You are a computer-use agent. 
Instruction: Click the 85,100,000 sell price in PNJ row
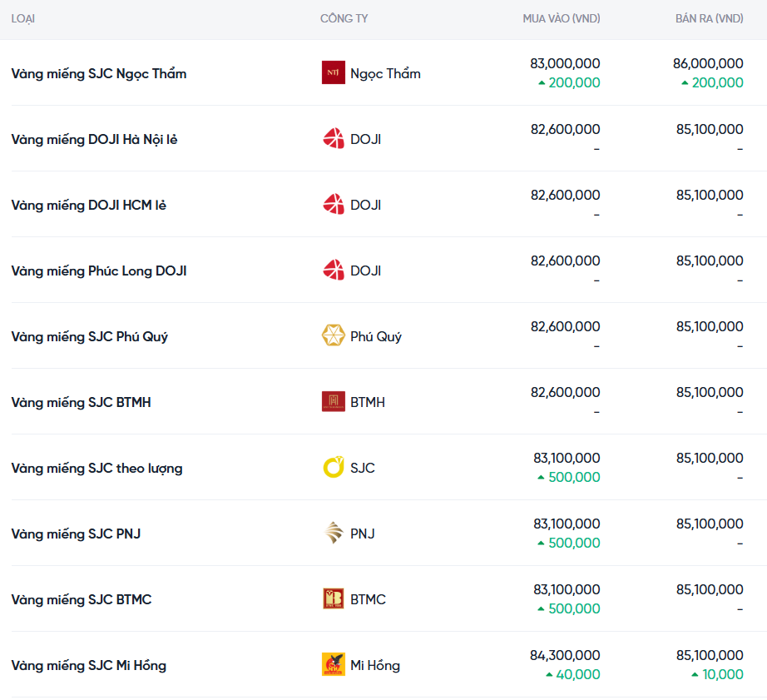(710, 524)
